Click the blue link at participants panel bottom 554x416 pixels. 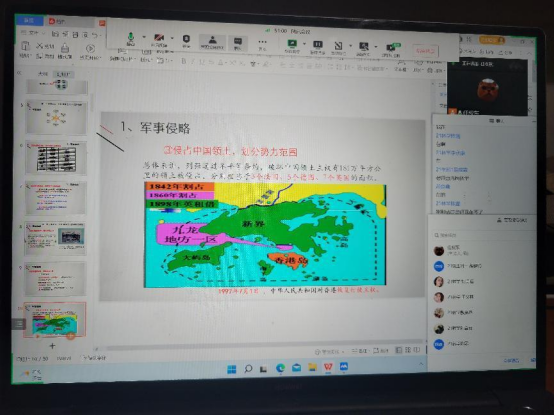pos(511,361)
